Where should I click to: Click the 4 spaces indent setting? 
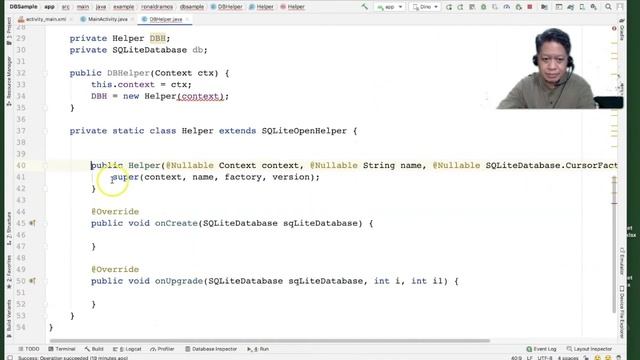(568, 358)
